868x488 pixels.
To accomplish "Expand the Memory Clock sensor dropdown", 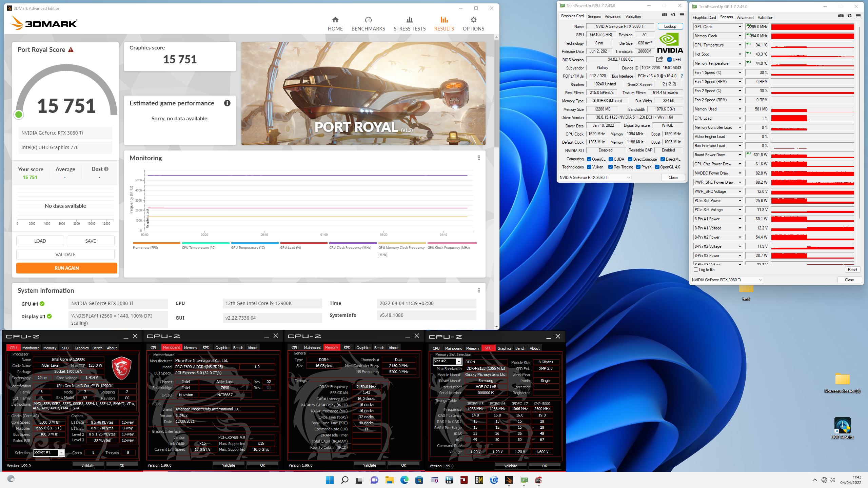I will pyautogui.click(x=740, y=36).
